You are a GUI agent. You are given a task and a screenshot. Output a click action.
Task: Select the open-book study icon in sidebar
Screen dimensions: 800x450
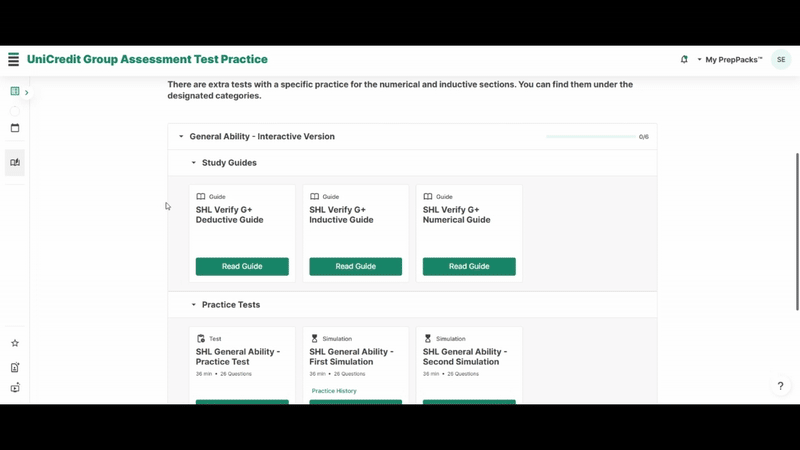coord(15,162)
